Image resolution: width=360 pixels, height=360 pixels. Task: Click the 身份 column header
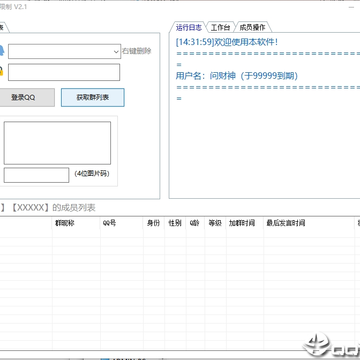click(154, 223)
